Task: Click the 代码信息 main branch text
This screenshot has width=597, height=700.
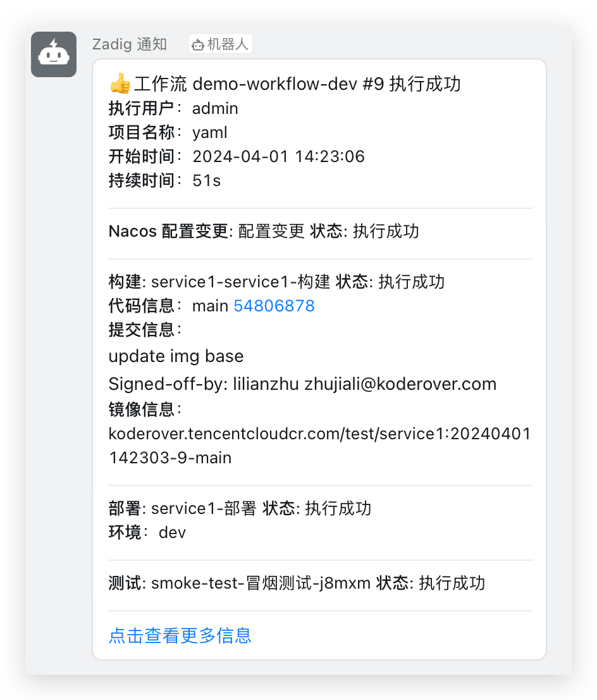Action: [210, 306]
